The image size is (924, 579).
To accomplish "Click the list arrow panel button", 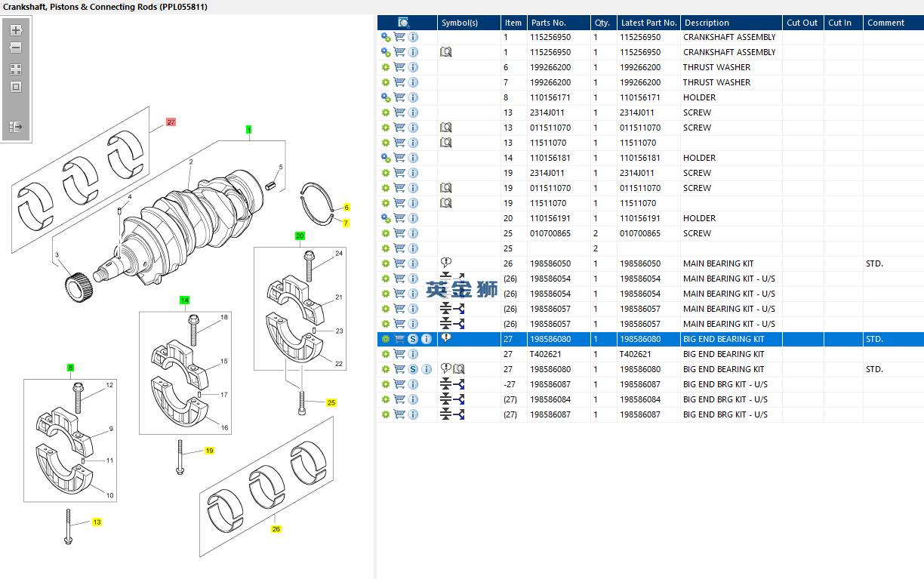I will [x=16, y=127].
